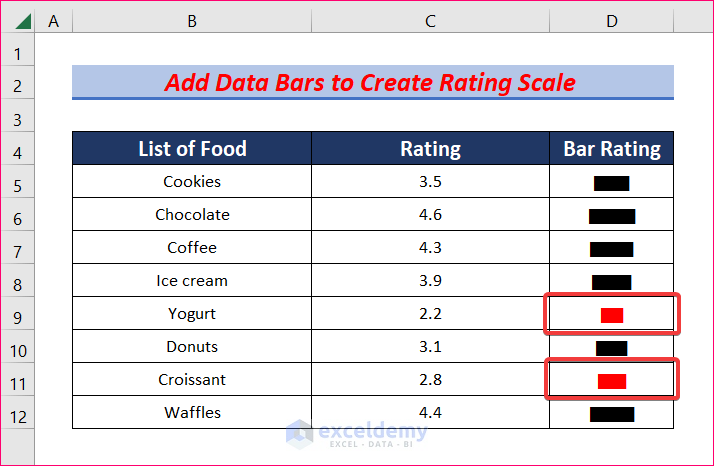Select the Cookies cell

(192, 182)
